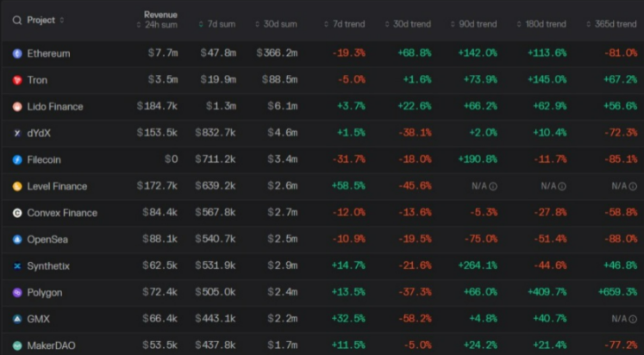Sort by 365d trend column
Image resolution: width=644 pixels, height=355 pixels.
[611, 24]
